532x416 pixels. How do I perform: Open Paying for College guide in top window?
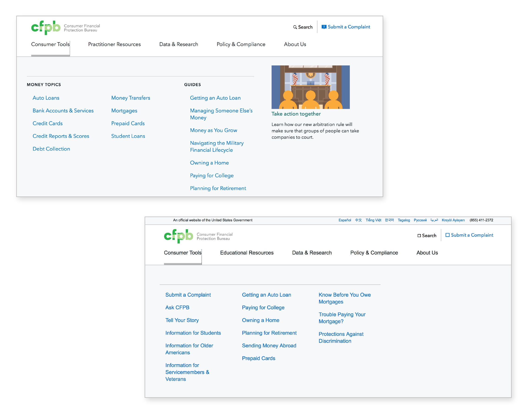coord(211,176)
